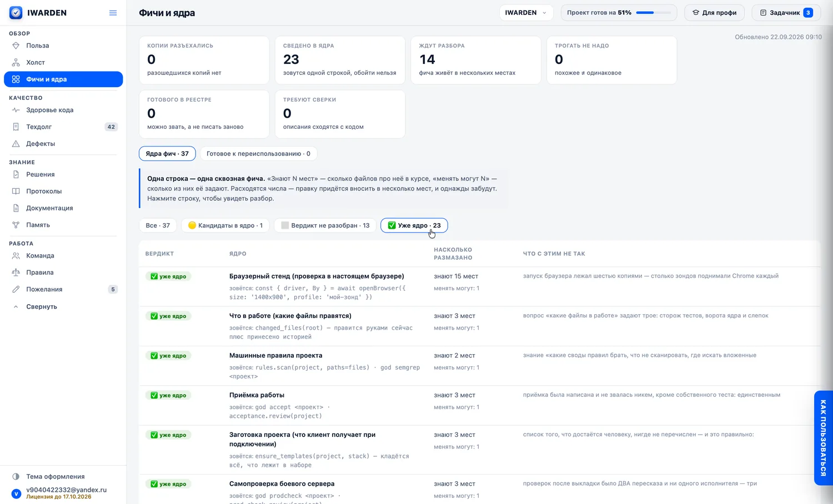Click уже ядро badge in Приёмка работы row

click(x=168, y=395)
